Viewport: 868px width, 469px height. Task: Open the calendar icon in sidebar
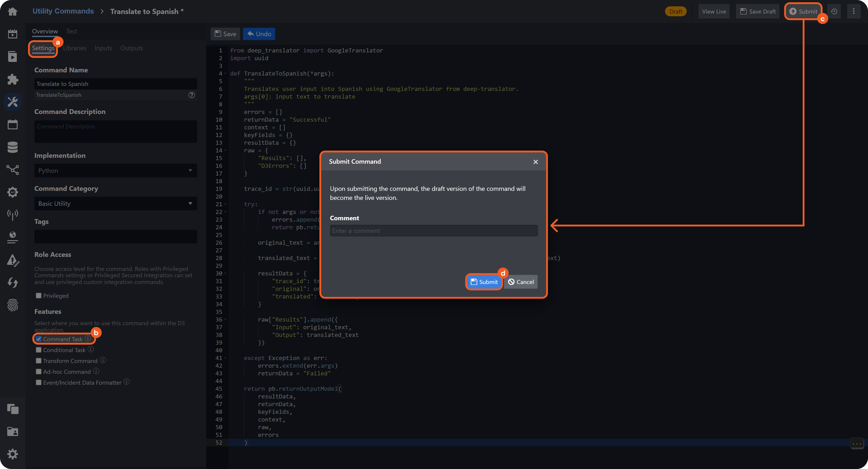click(12, 124)
